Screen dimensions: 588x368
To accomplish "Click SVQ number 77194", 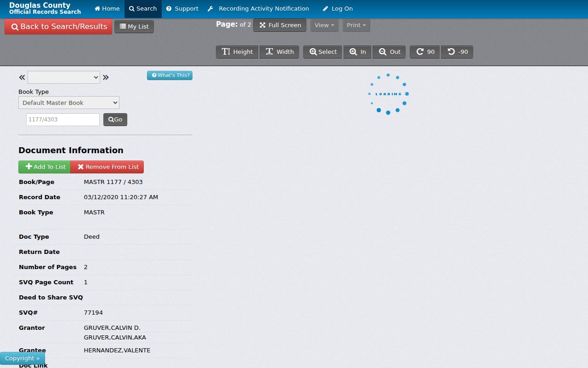I will pyautogui.click(x=93, y=313).
